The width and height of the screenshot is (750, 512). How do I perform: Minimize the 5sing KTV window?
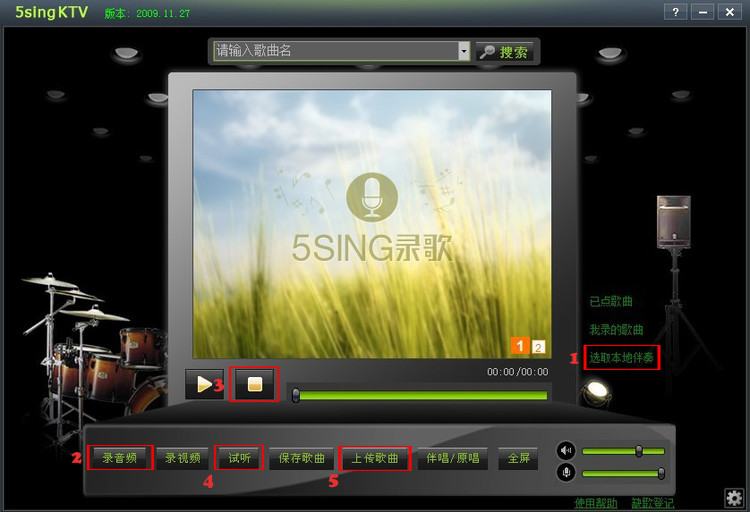[x=703, y=12]
